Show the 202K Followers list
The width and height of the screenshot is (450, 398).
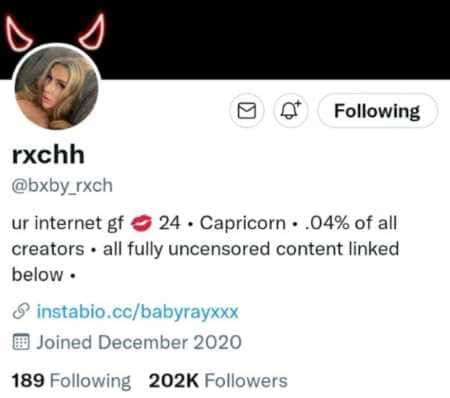coord(218,381)
